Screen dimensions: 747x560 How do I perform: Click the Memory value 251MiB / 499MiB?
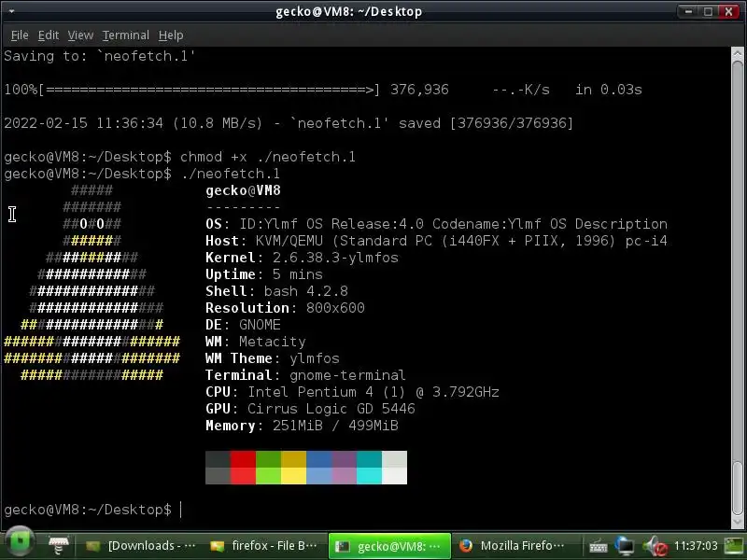(335, 426)
